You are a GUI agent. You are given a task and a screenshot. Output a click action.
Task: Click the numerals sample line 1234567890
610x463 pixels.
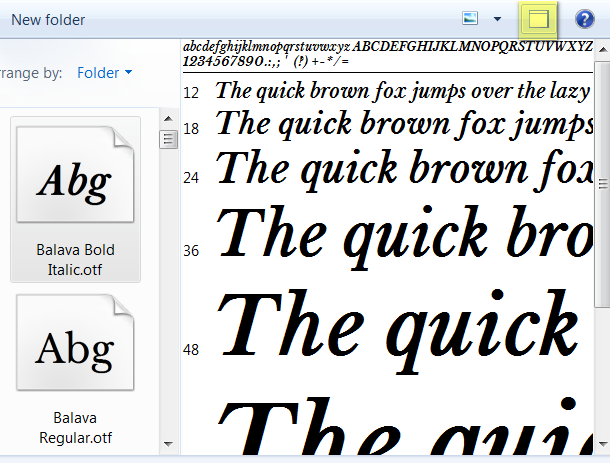tap(266, 61)
